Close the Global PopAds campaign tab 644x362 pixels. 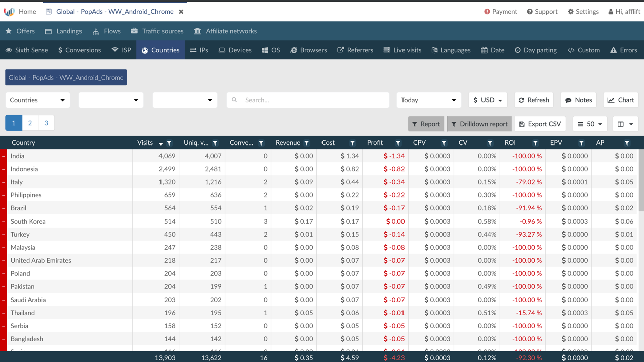(181, 11)
